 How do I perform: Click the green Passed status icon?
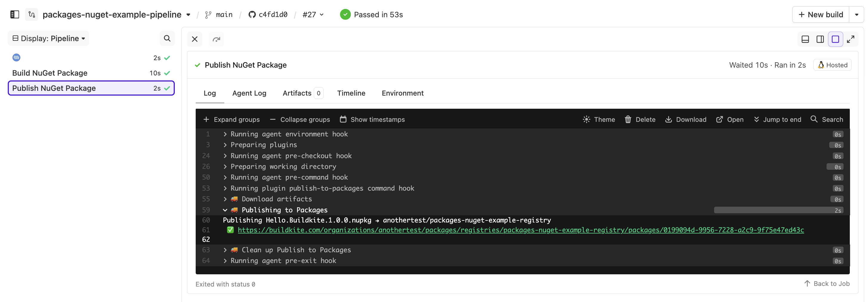345,15
